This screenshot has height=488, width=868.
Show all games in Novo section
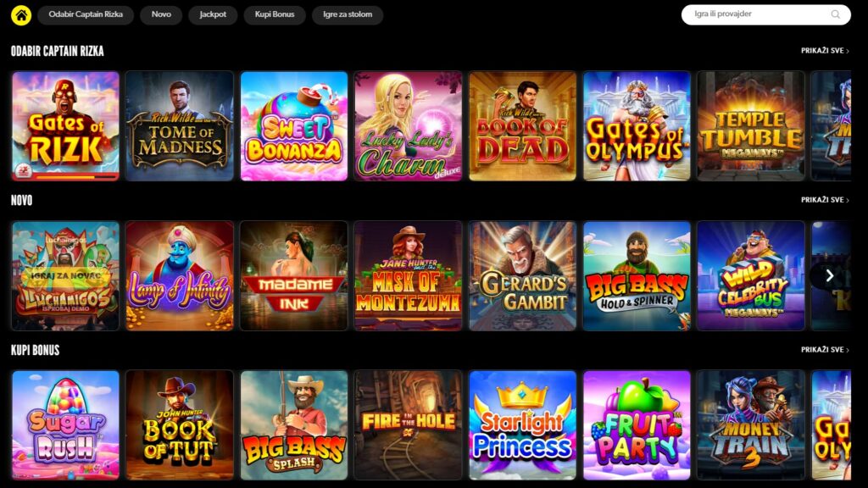[825, 200]
